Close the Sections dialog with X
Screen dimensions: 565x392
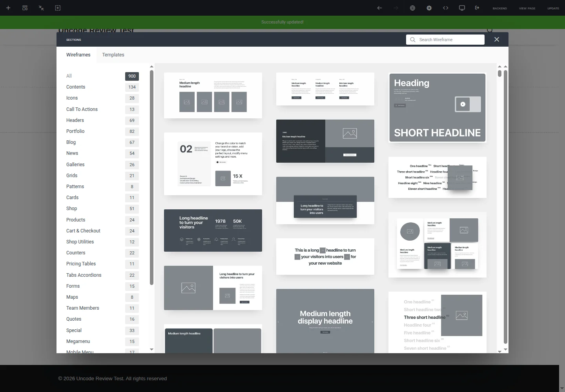point(497,39)
